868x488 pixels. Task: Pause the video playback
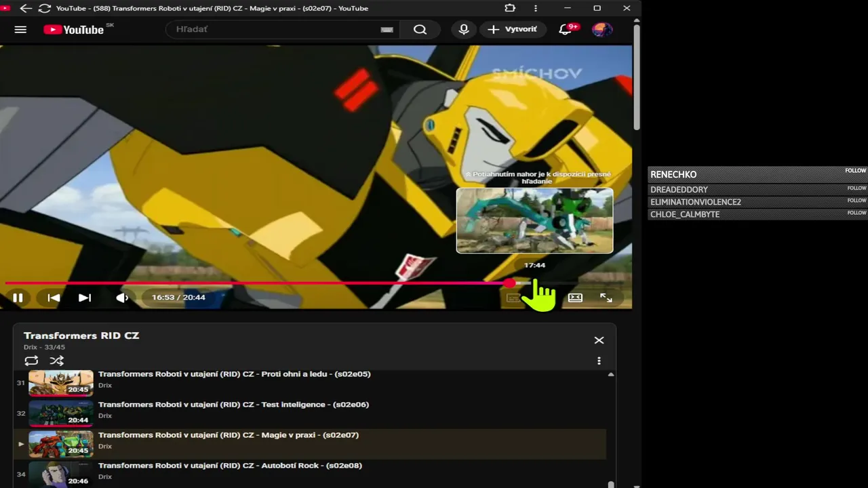click(x=18, y=298)
